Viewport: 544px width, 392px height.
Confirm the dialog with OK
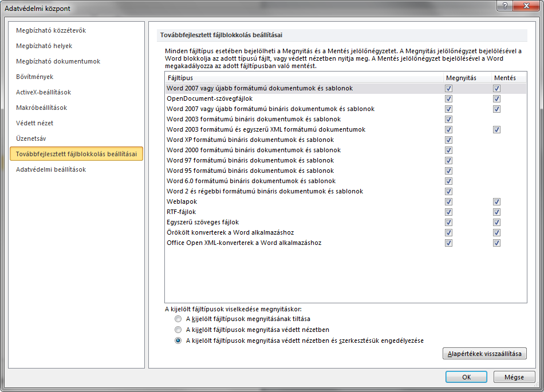(466, 377)
